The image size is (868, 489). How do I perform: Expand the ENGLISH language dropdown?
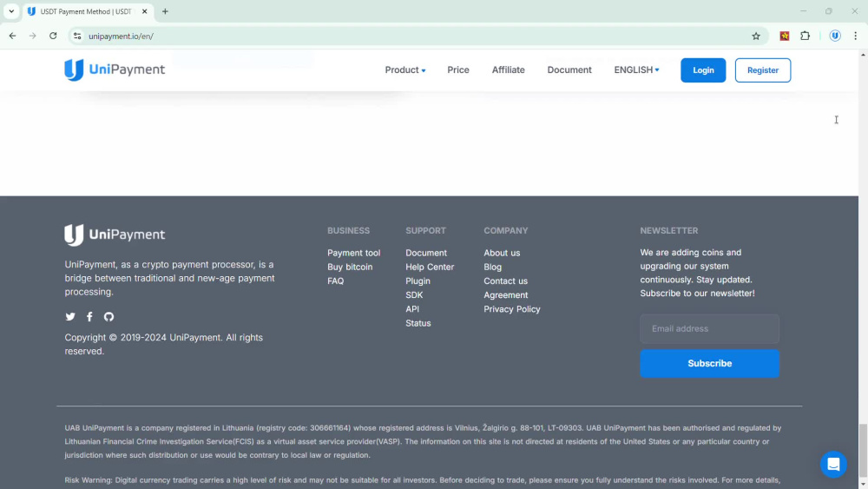[636, 69]
